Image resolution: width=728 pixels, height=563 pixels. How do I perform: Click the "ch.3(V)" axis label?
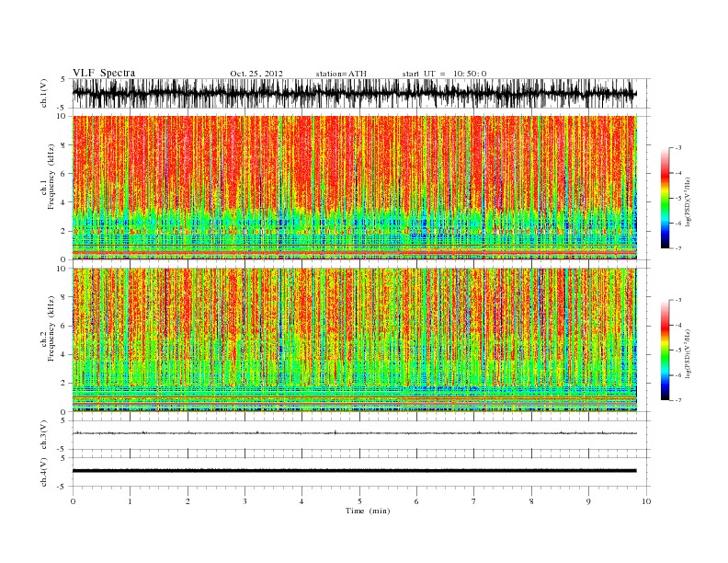(x=44, y=435)
